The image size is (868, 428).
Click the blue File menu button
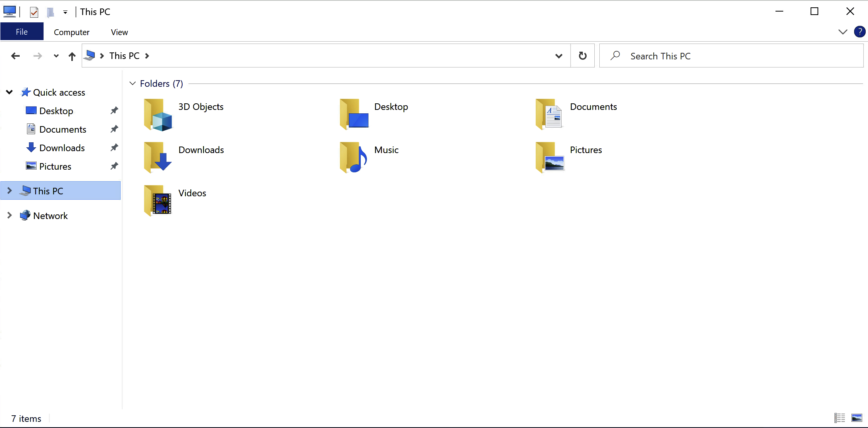[x=22, y=32]
